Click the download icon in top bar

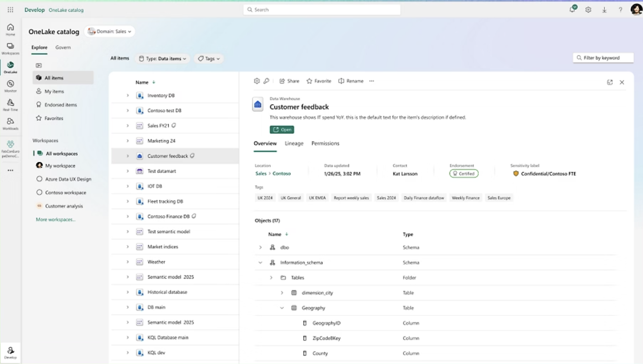604,9
